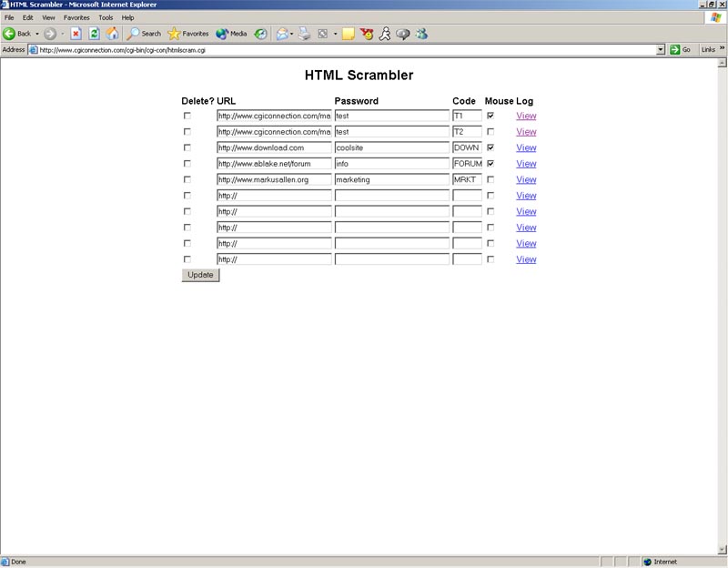This screenshot has height=568, width=728.
Task: Go back with the Back button
Action: point(17,34)
